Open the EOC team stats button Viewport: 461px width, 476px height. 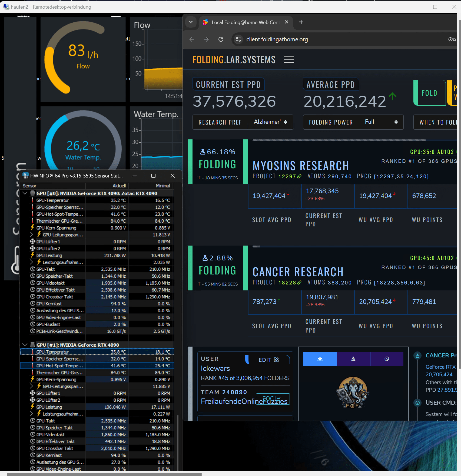[273, 399]
